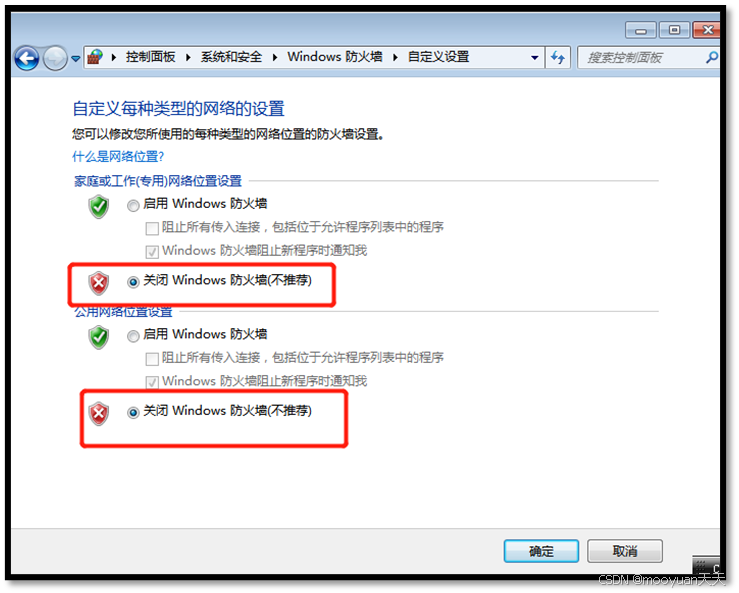Open the Windows 防火墙 breadcrumb item
Image resolution: width=739 pixels, height=593 pixels.
335,57
